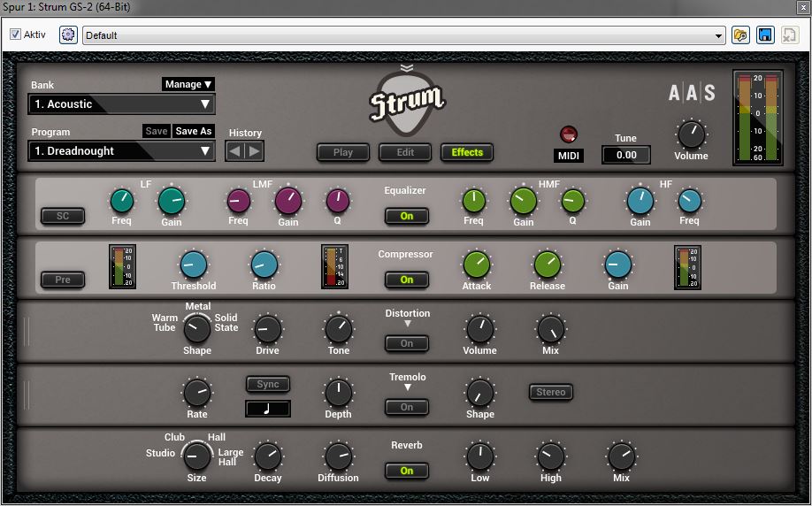The height and width of the screenshot is (506, 812).
Task: Click the MIDI label button
Action: 569,156
